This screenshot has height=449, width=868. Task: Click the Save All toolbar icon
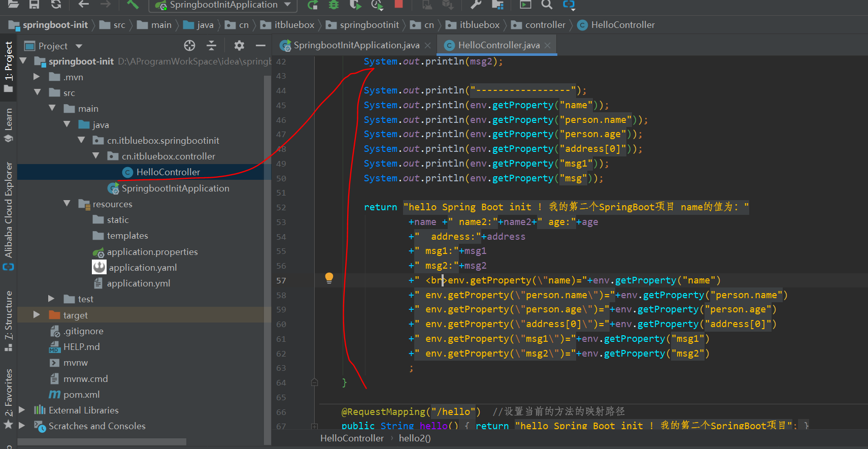tap(34, 4)
